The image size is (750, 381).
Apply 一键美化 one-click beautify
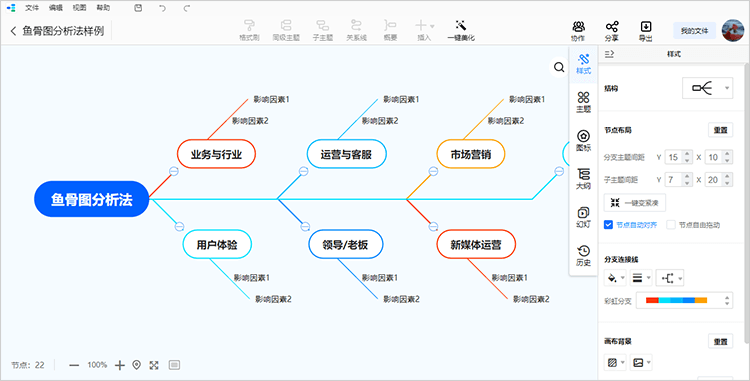click(x=461, y=30)
